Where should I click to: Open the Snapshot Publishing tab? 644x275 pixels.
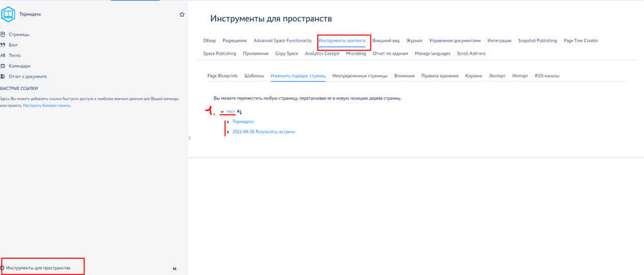click(538, 41)
